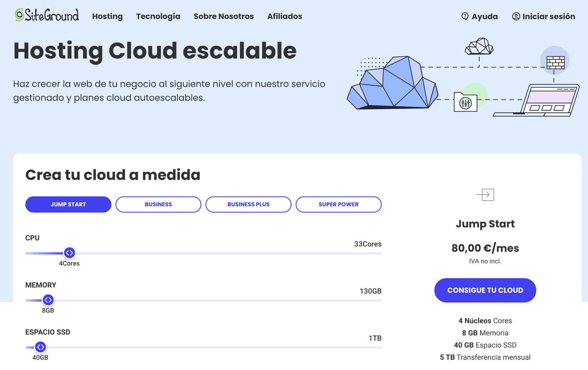The height and width of the screenshot is (370, 588).
Task: Click the 8GB value label under Memory
Action: (x=48, y=310)
